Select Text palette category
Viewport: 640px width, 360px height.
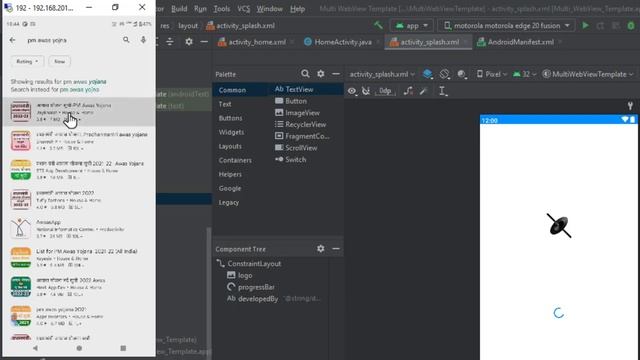pyautogui.click(x=225, y=104)
